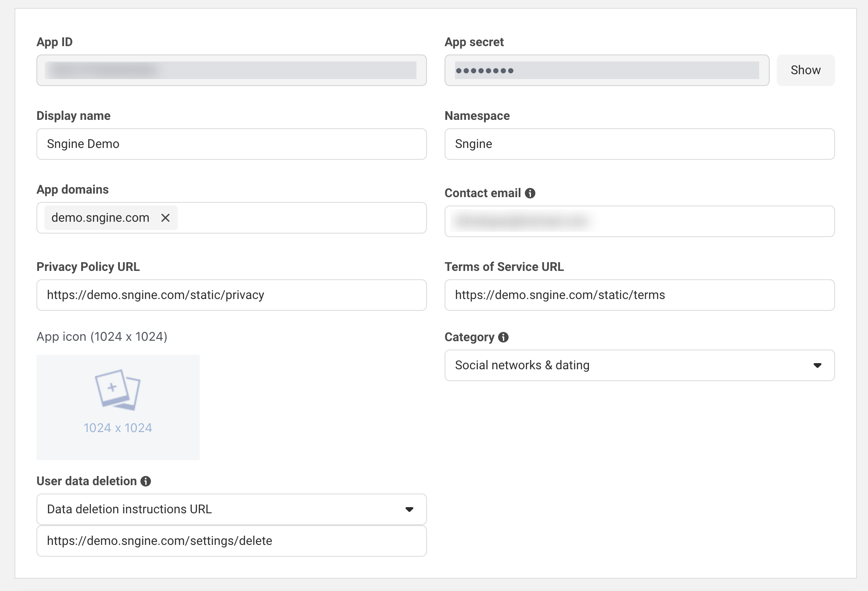Open the Data deletion instructions URL dropdown
This screenshot has width=868, height=591.
pos(219,509)
